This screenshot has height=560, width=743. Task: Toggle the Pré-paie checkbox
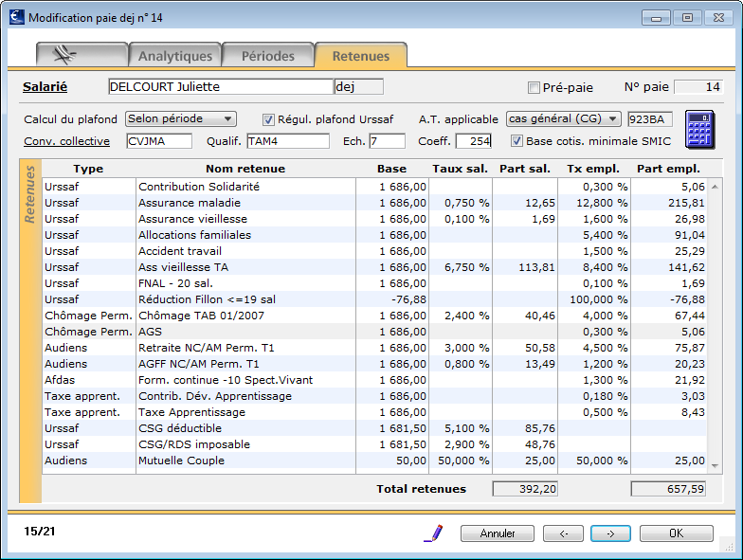tap(534, 87)
